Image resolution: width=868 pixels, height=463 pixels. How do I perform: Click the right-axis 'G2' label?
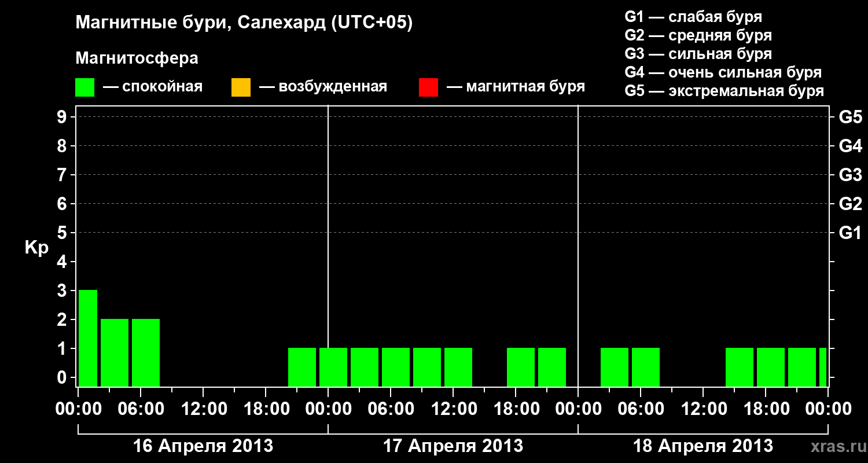850,204
